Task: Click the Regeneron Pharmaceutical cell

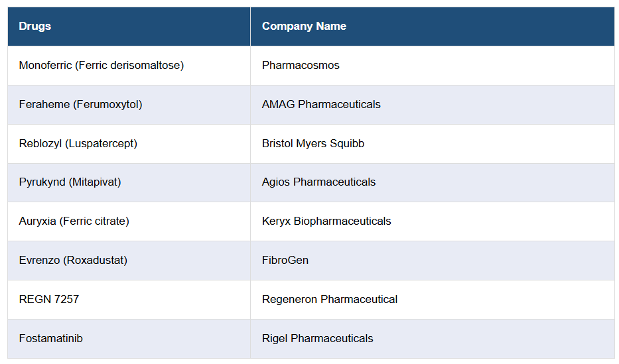Action: coord(330,300)
